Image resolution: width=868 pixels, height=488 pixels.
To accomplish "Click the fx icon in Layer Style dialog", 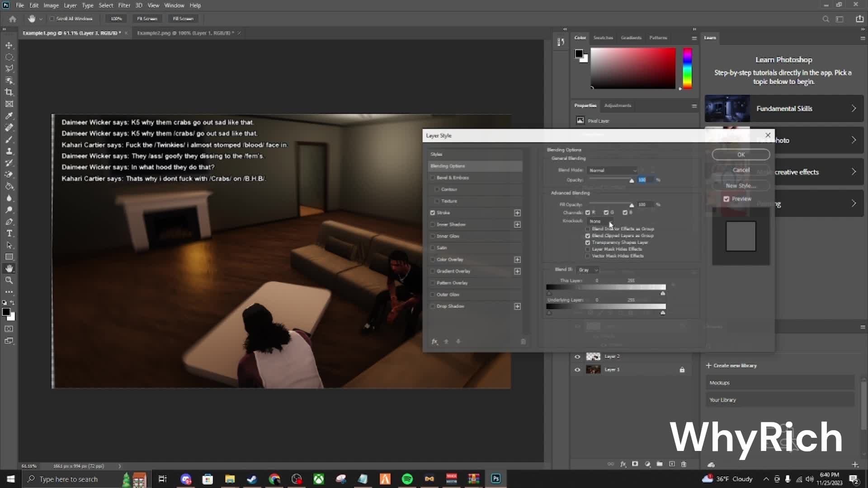I will (434, 342).
